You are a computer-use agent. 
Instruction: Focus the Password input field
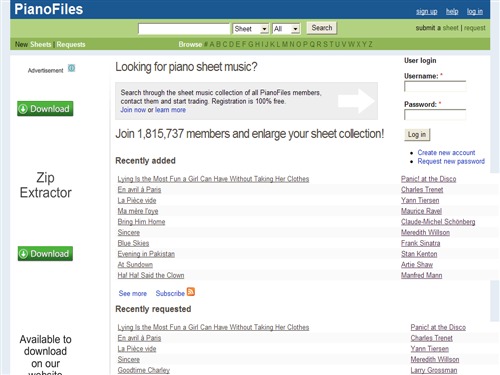(x=435, y=114)
